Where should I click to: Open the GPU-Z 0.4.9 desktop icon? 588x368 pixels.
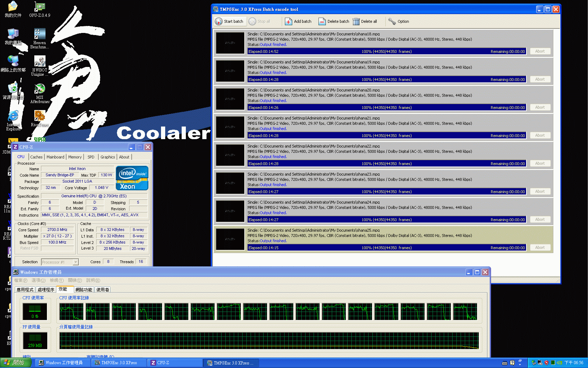[x=40, y=6]
